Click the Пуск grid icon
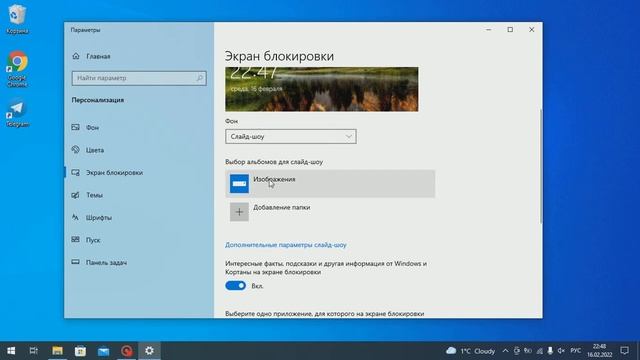 pyautogui.click(x=76, y=239)
